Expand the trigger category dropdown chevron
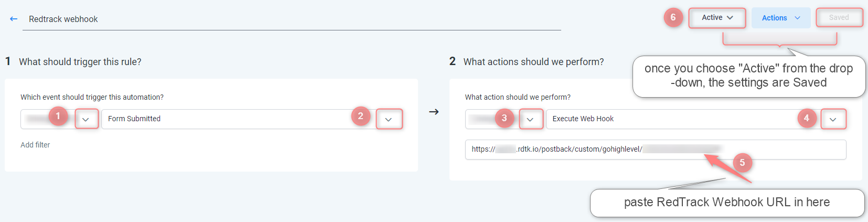 click(86, 119)
